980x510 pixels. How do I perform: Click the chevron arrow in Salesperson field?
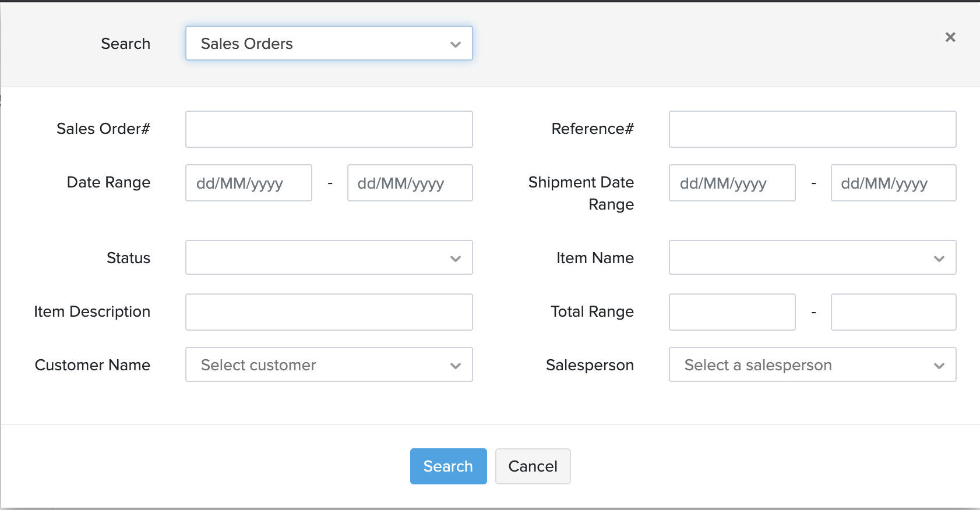pos(939,366)
